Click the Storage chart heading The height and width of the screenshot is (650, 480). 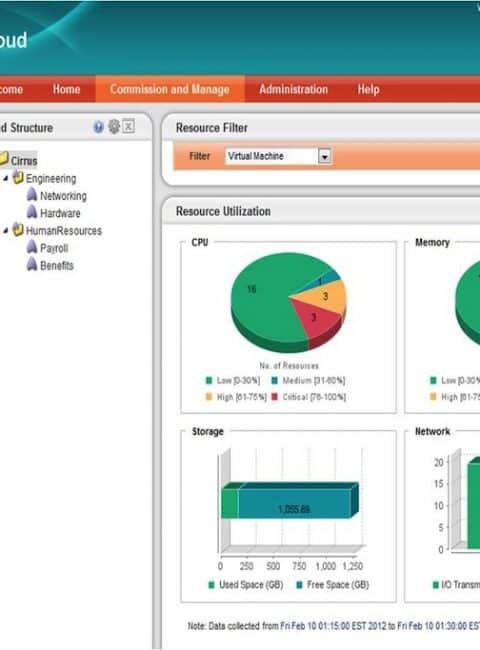tap(207, 432)
